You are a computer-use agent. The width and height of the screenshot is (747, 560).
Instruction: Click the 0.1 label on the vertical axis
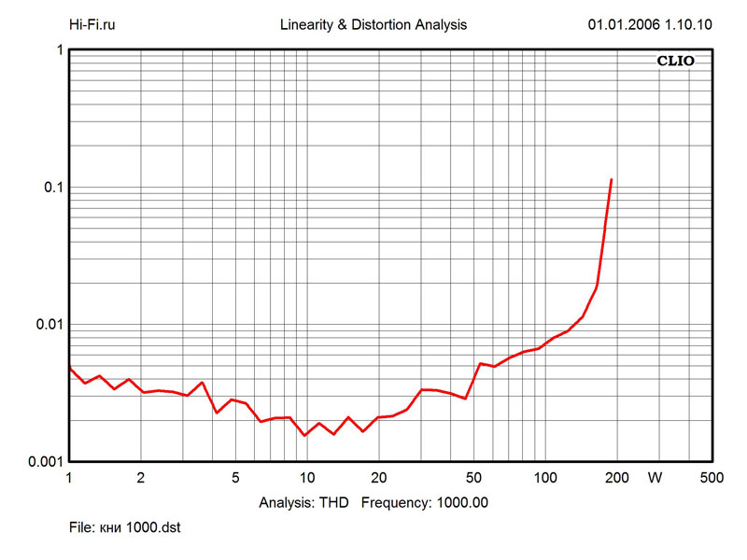[50, 188]
